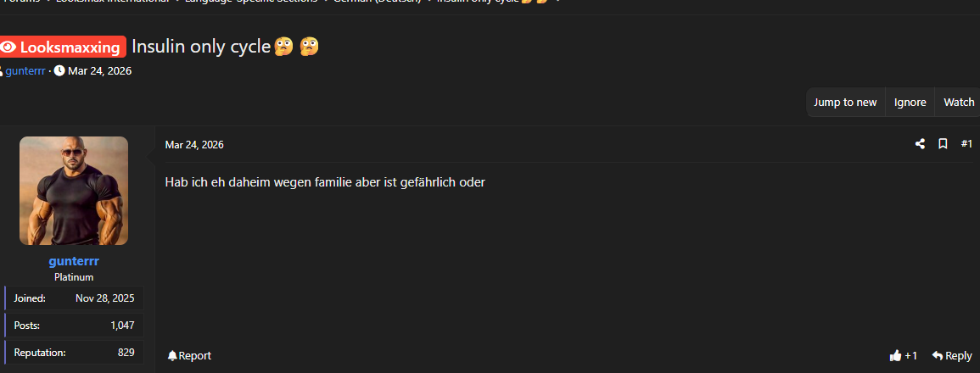Toggle Ignore for this thread
980x373 pixels.
point(910,103)
